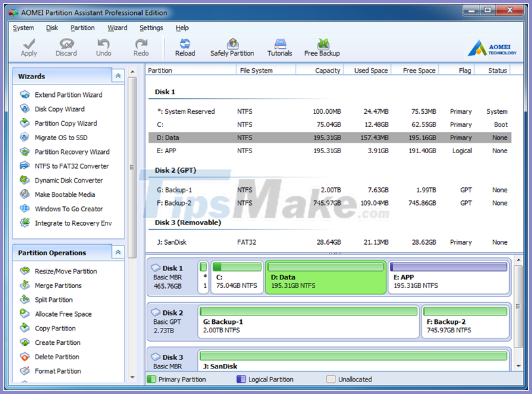
Task: Collapse the Partition Operations panel
Action: pos(118,252)
